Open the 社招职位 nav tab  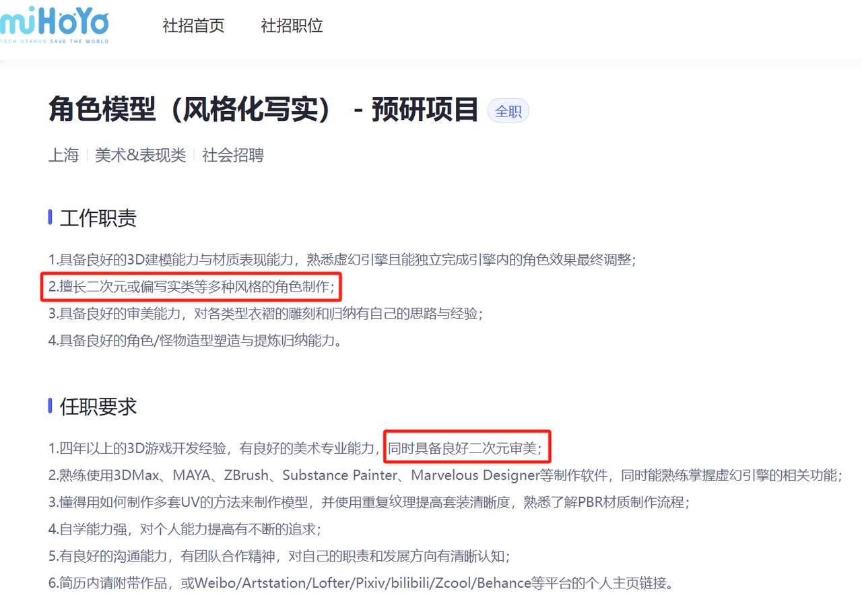(x=292, y=26)
